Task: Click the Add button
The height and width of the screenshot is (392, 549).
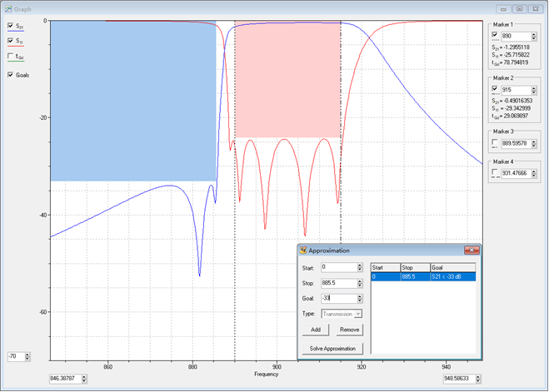Action: click(316, 330)
